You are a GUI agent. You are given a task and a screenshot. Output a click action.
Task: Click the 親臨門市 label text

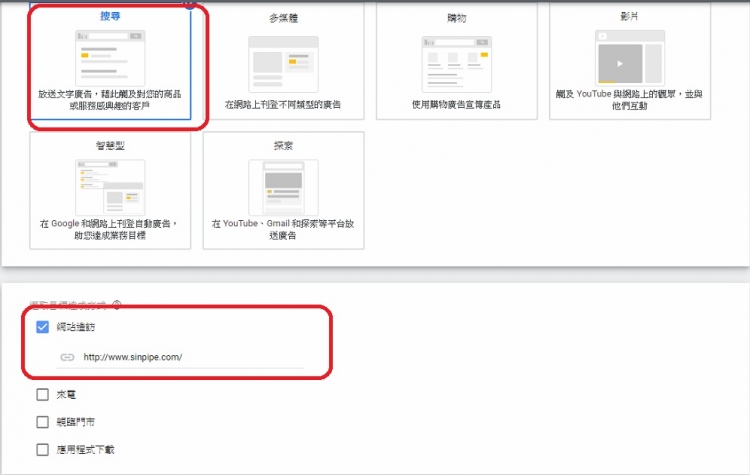76,422
